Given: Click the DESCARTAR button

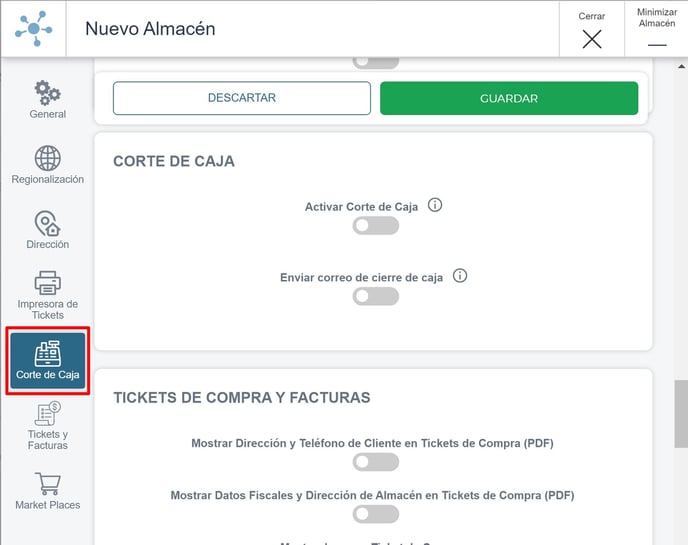Looking at the screenshot, I should click(242, 98).
